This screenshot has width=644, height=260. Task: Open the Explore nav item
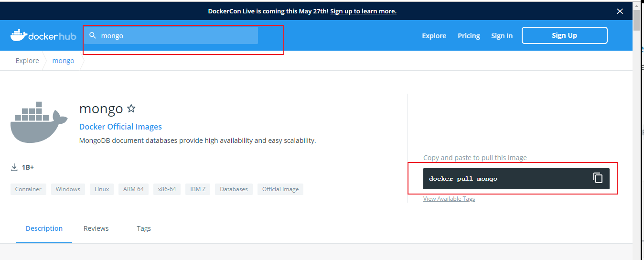[x=434, y=36]
